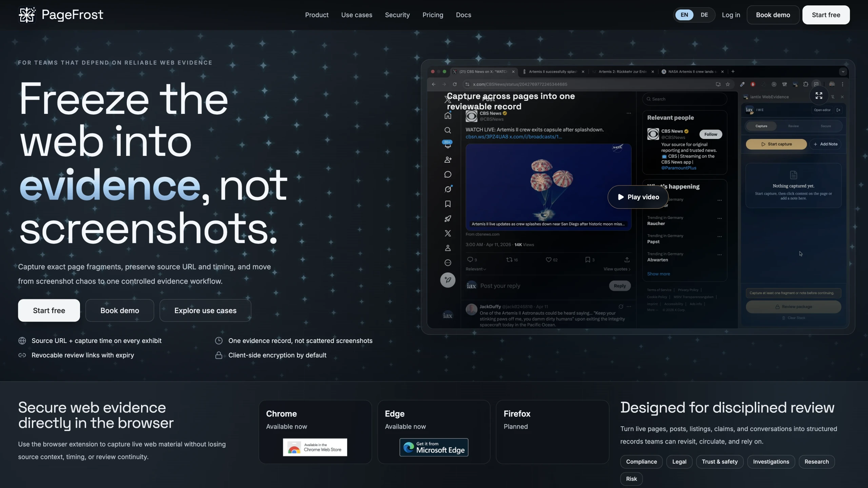Click the side panel toggle icon in toolbar

tap(816, 84)
